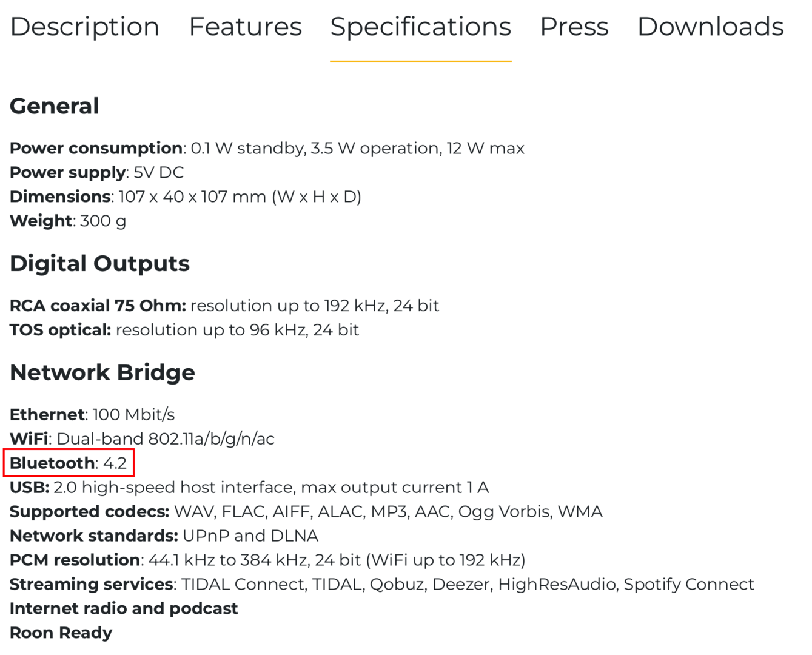The image size is (812, 655).
Task: Click the Weight 300 g line
Action: pos(69,221)
